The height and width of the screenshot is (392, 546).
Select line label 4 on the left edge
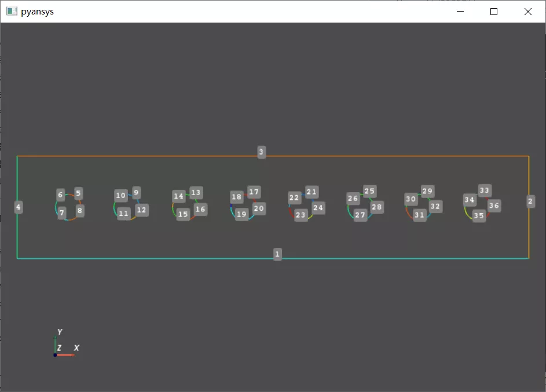point(18,206)
